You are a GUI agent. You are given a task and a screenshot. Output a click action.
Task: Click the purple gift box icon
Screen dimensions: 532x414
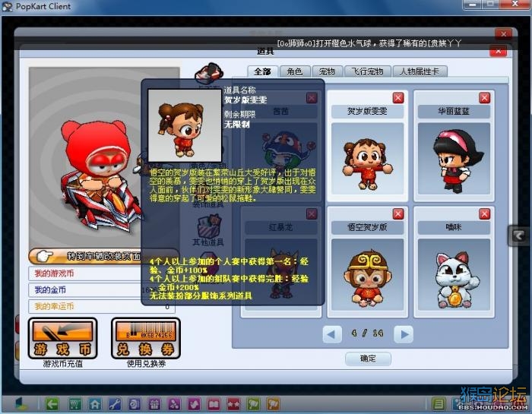click(155, 404)
